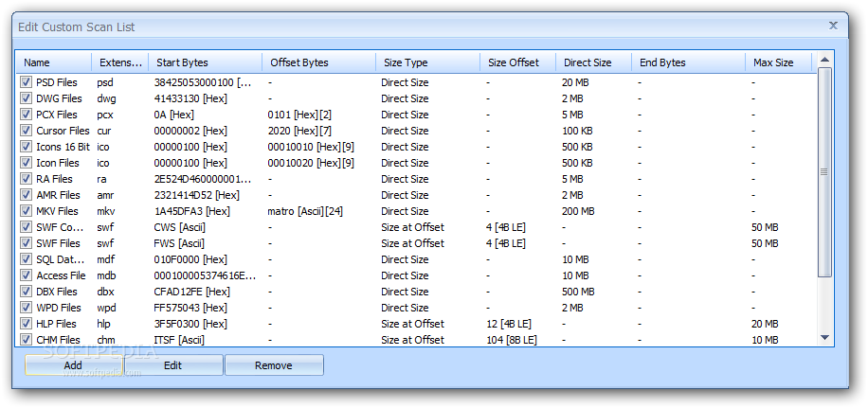The width and height of the screenshot is (868, 408).
Task: Select the PSD Files row name
Action: tap(57, 82)
